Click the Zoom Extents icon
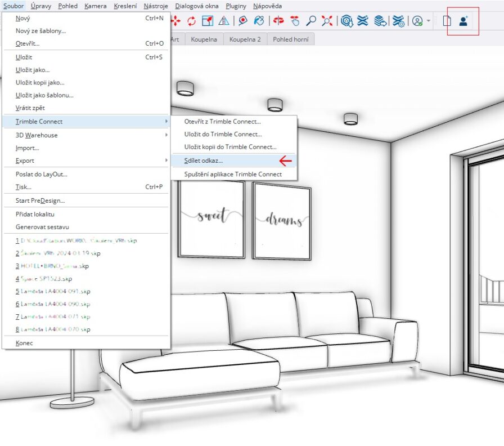Screen dimensions: 504x446 327,21
